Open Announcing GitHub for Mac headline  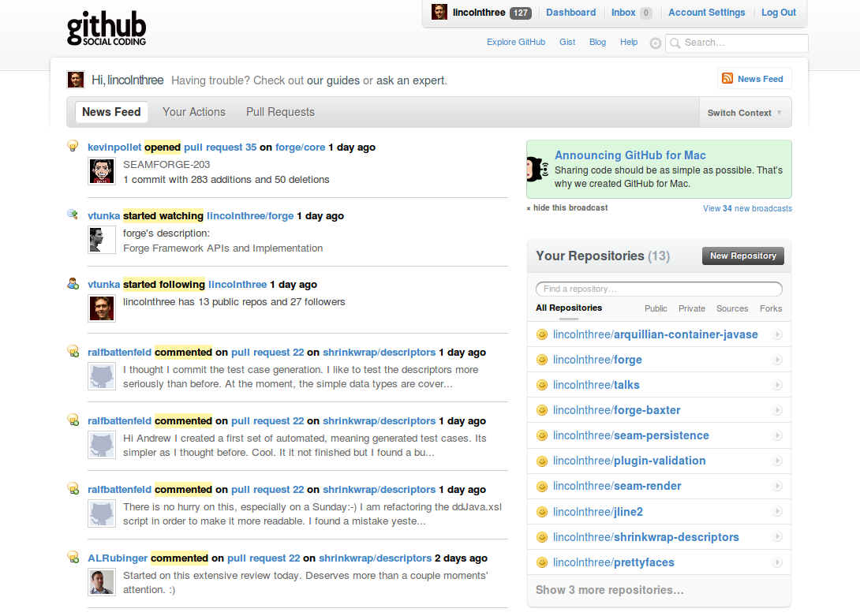pyautogui.click(x=630, y=155)
